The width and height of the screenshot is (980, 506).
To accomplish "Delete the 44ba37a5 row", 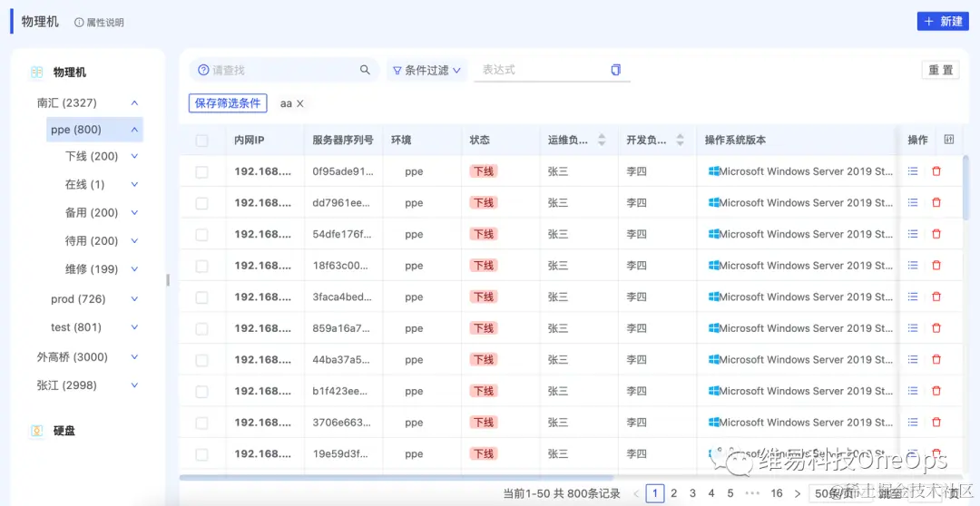I will tap(936, 359).
